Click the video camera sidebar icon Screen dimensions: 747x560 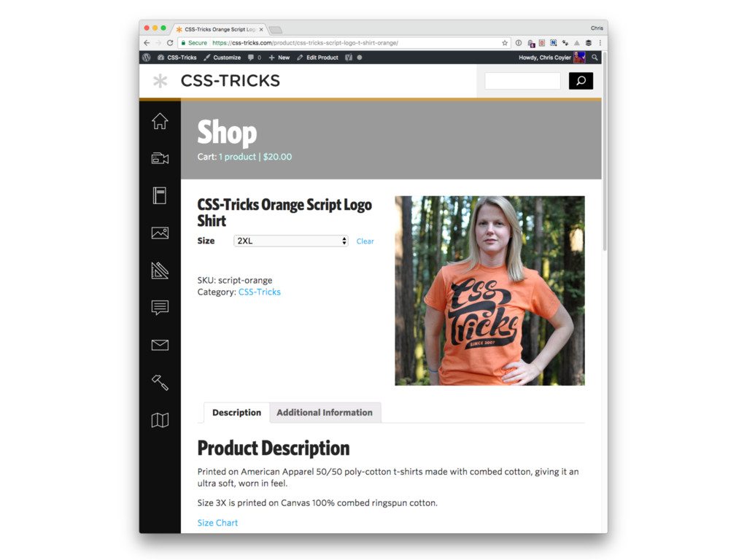coord(160,158)
